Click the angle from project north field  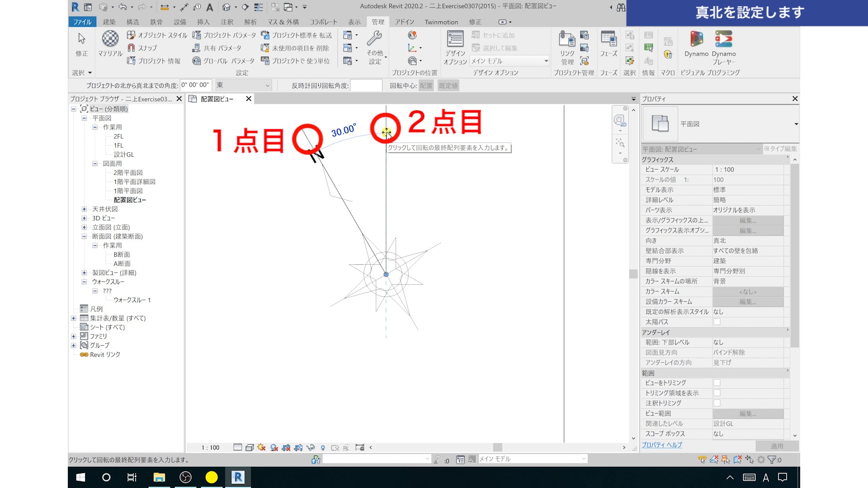pyautogui.click(x=196, y=85)
